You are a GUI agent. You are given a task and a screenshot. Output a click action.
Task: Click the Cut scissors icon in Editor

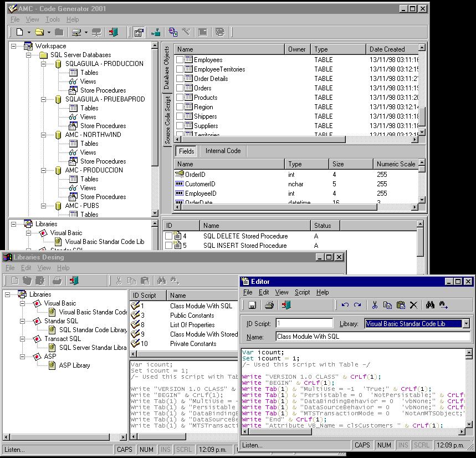click(375, 305)
